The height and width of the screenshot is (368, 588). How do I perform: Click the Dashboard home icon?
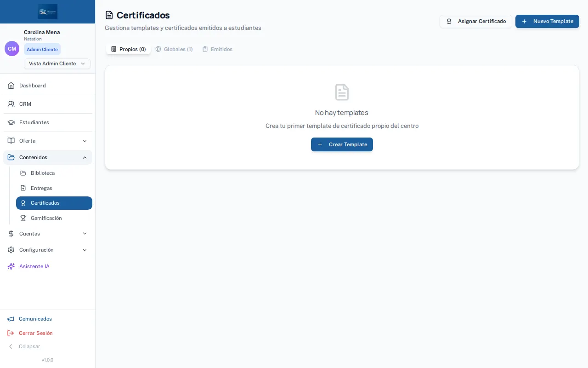(x=11, y=86)
